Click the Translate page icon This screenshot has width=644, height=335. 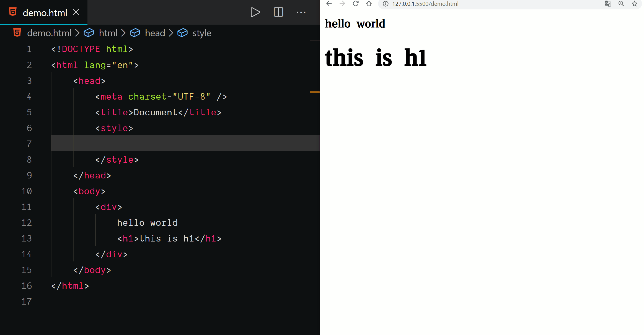point(608,4)
